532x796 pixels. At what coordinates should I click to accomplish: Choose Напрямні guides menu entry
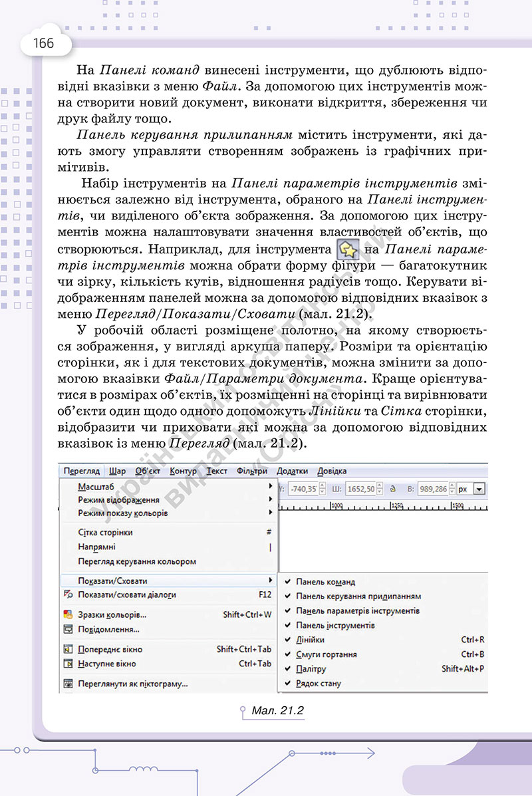[168, 547]
